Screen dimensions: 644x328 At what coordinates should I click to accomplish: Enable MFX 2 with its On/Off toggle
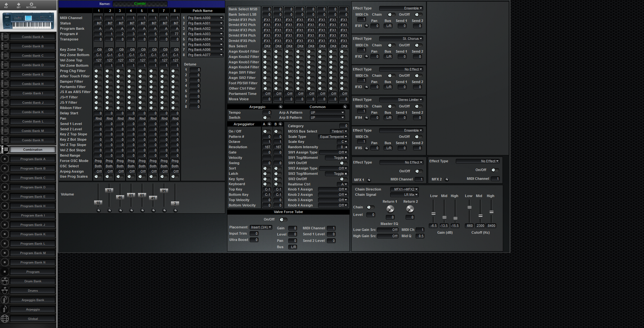pyautogui.click(x=496, y=170)
